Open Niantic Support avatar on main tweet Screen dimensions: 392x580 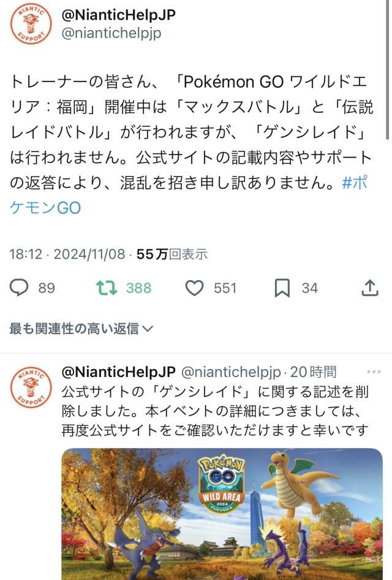31,23
